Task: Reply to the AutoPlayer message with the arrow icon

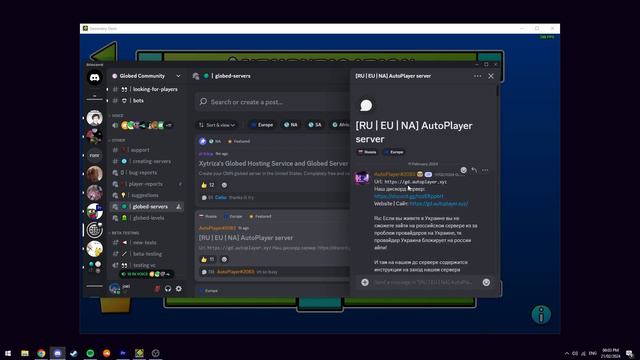Action: 474,170
